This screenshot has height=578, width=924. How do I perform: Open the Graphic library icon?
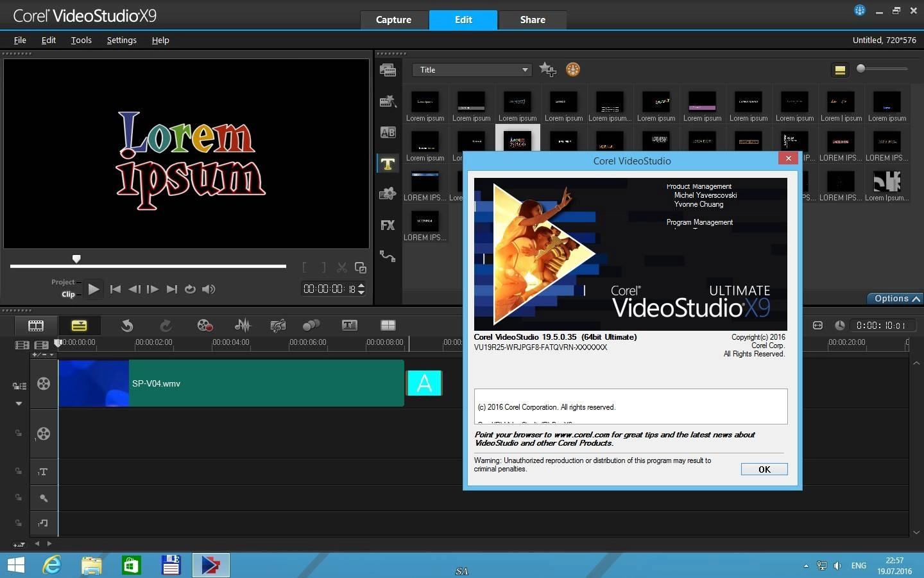click(x=388, y=194)
